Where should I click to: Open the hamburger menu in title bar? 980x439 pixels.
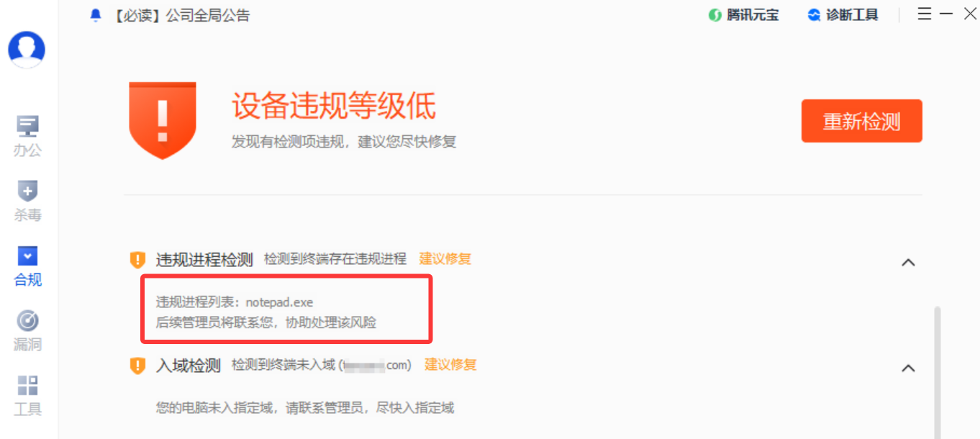coord(925,14)
